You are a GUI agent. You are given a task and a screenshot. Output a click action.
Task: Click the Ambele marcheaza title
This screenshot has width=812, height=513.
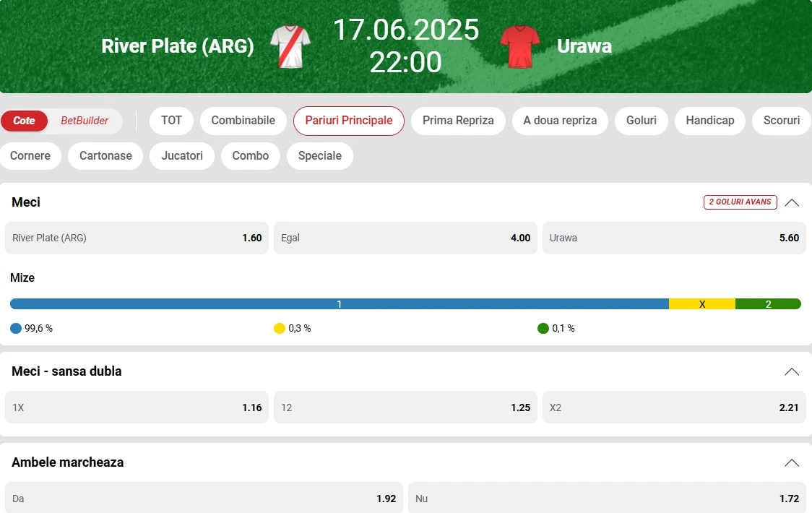point(68,462)
